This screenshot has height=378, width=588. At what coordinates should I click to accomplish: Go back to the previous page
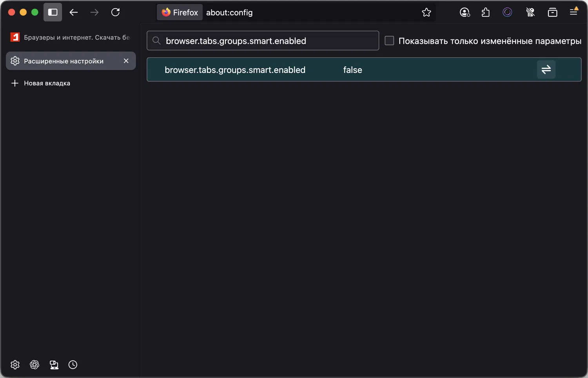74,12
